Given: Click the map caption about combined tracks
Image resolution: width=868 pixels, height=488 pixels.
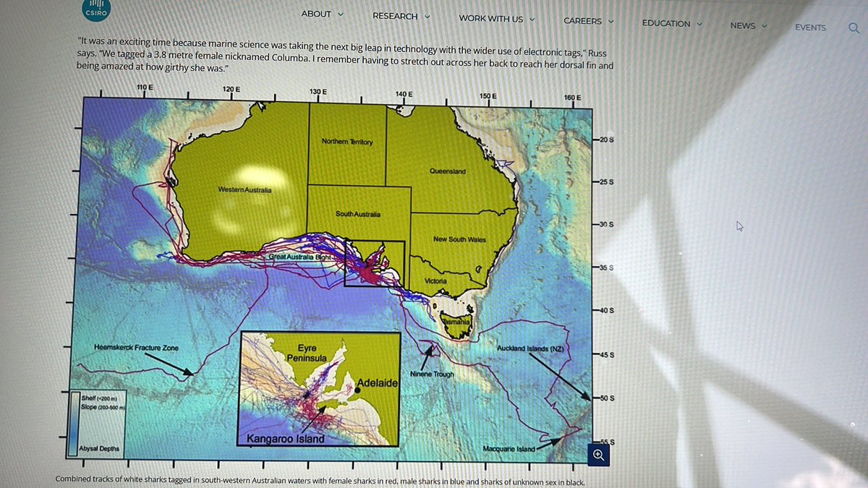Looking at the screenshot, I should [320, 481].
